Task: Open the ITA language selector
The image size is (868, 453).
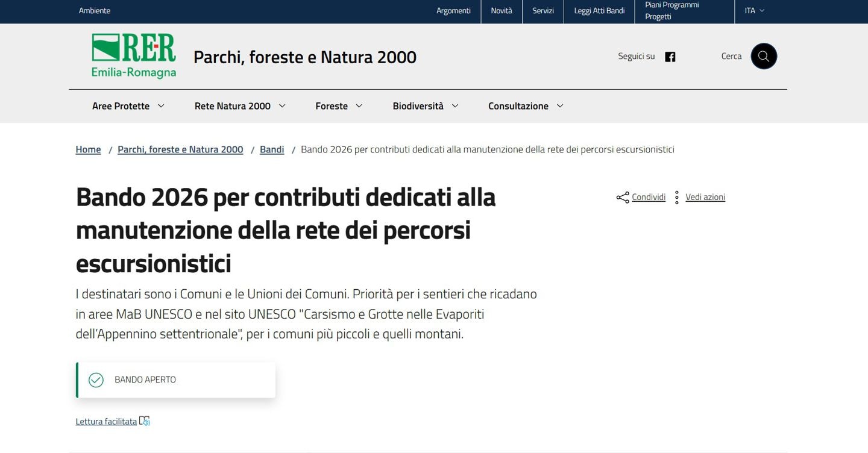Action: tap(754, 11)
